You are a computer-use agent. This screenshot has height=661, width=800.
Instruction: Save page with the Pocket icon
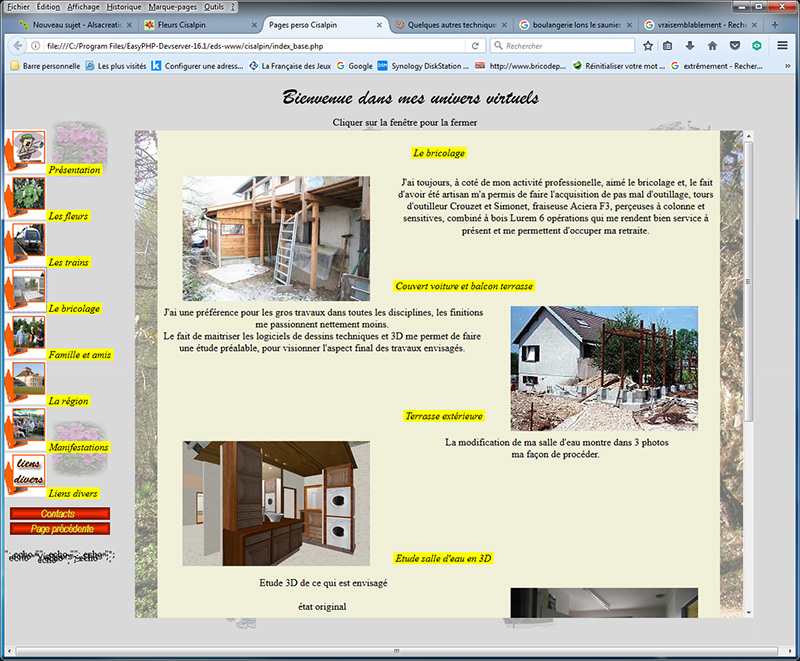coord(735,46)
